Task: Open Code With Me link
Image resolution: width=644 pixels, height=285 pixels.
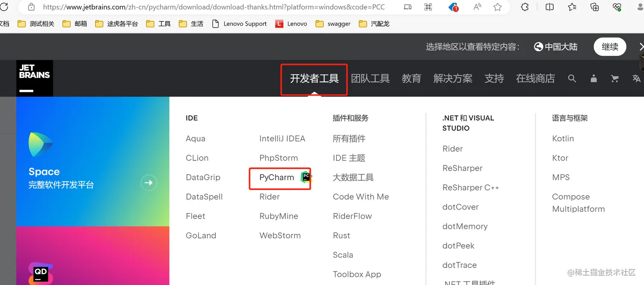Action: point(361,197)
